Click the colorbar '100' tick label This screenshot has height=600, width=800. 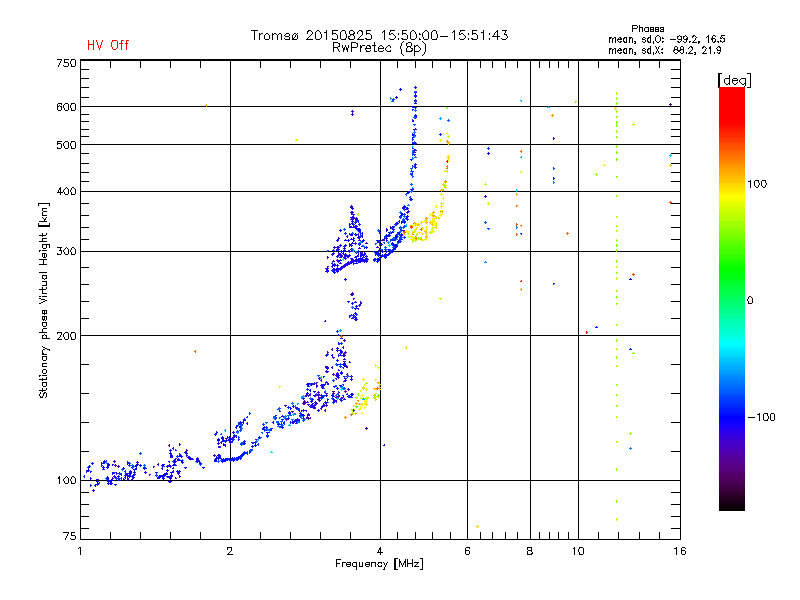pyautogui.click(x=757, y=184)
